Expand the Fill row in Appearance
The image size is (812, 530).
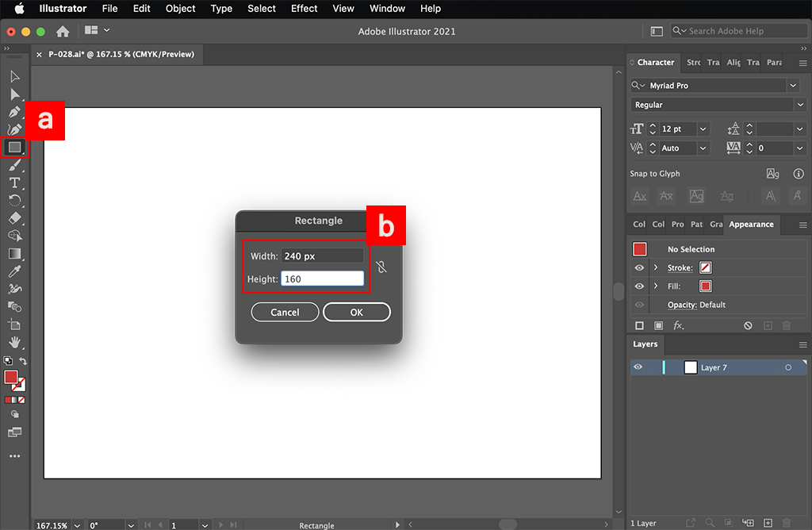(656, 286)
